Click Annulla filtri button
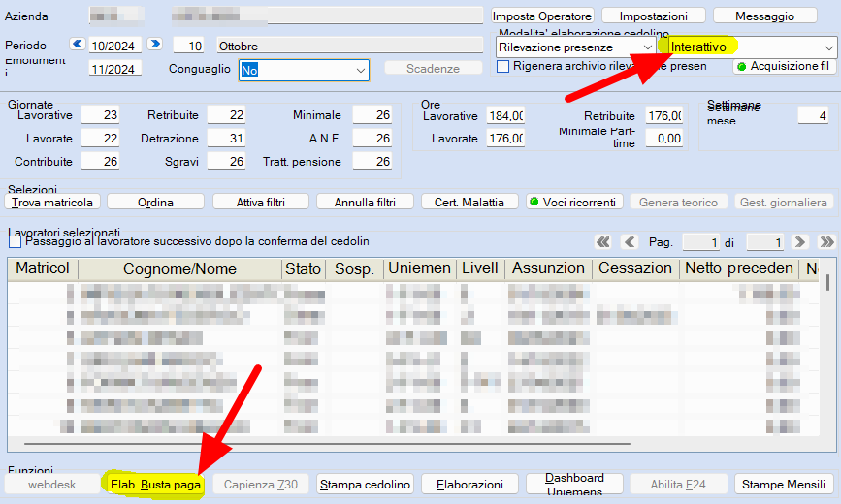841x504 pixels. coord(366,203)
